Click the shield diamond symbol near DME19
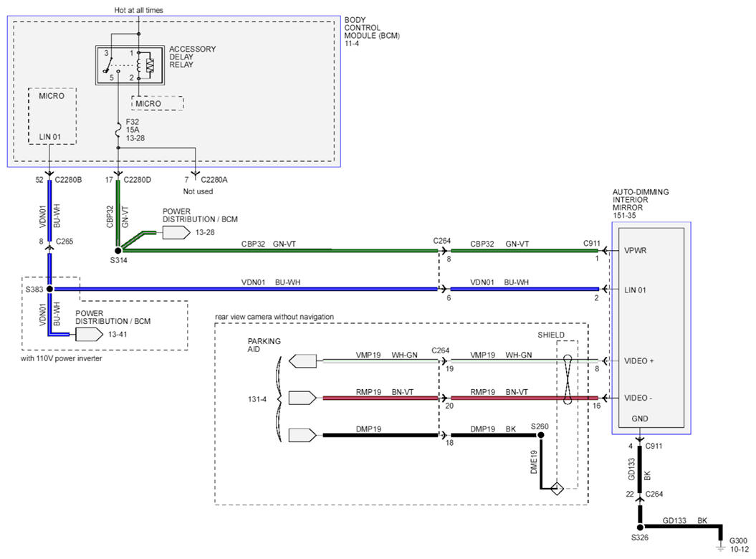756x559 pixels. click(x=557, y=489)
